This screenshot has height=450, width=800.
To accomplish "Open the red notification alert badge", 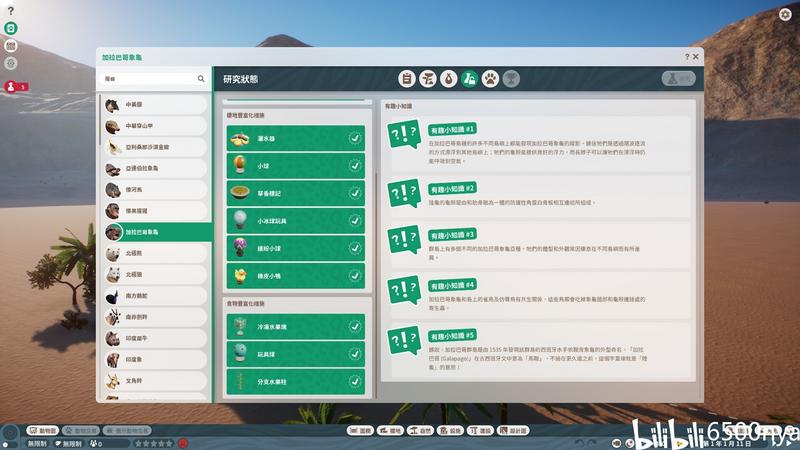I will coord(15,87).
